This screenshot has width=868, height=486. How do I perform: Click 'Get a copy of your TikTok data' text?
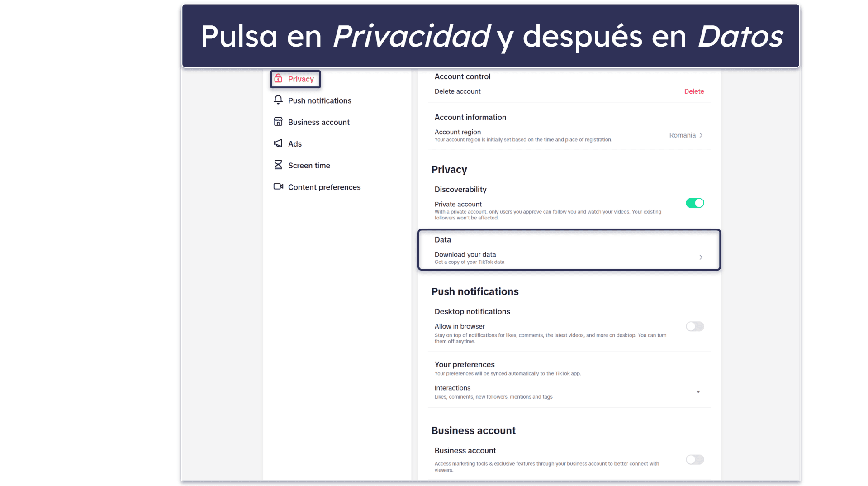469,262
